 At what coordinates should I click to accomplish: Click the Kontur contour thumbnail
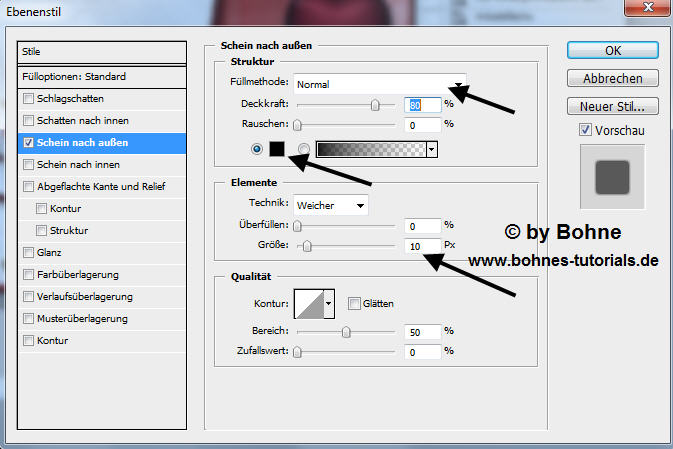click(x=307, y=304)
